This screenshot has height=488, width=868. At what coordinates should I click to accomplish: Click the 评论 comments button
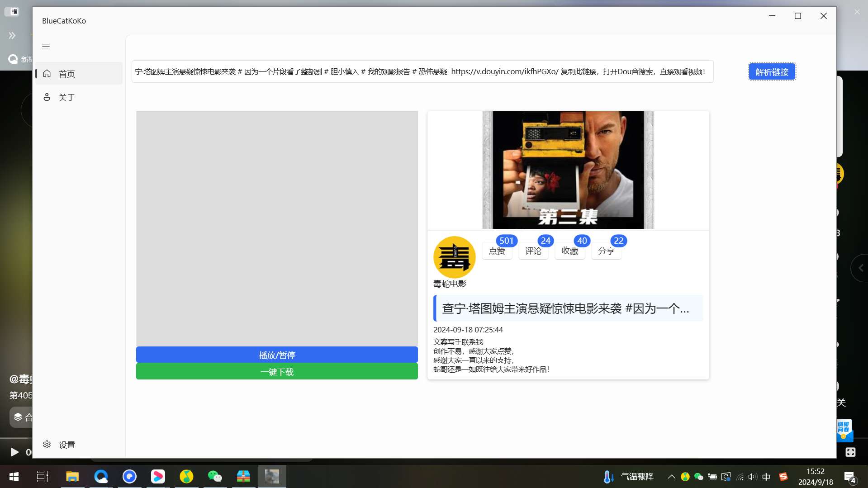(x=533, y=251)
